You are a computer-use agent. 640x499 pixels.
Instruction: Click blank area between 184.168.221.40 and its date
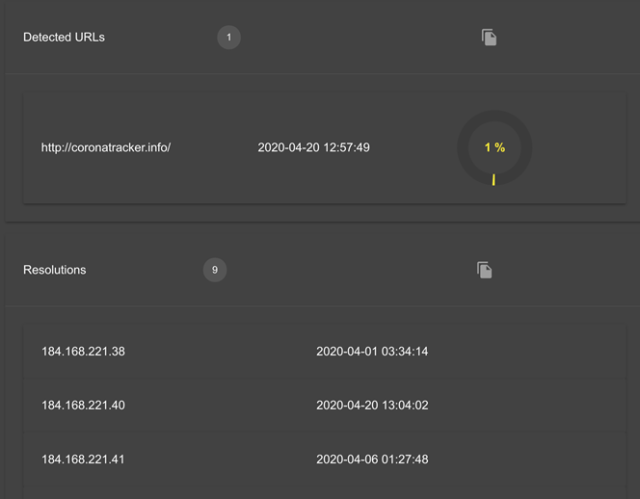pyautogui.click(x=220, y=405)
